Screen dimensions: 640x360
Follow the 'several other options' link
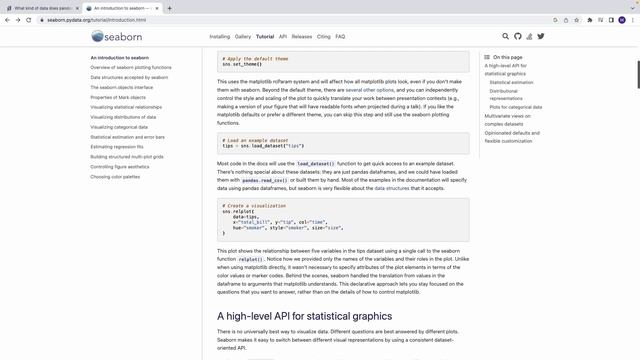pyautogui.click(x=369, y=90)
